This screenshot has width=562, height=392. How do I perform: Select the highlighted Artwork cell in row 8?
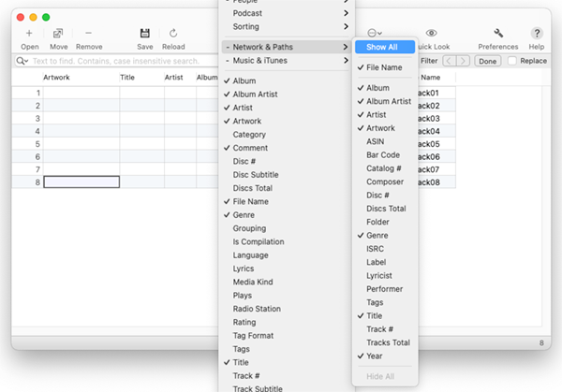pos(81,181)
